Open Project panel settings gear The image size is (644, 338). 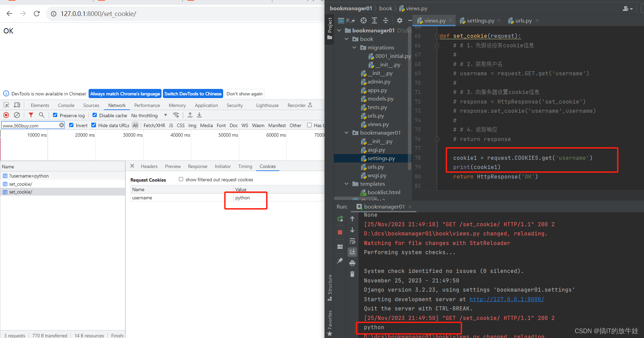pos(400,20)
